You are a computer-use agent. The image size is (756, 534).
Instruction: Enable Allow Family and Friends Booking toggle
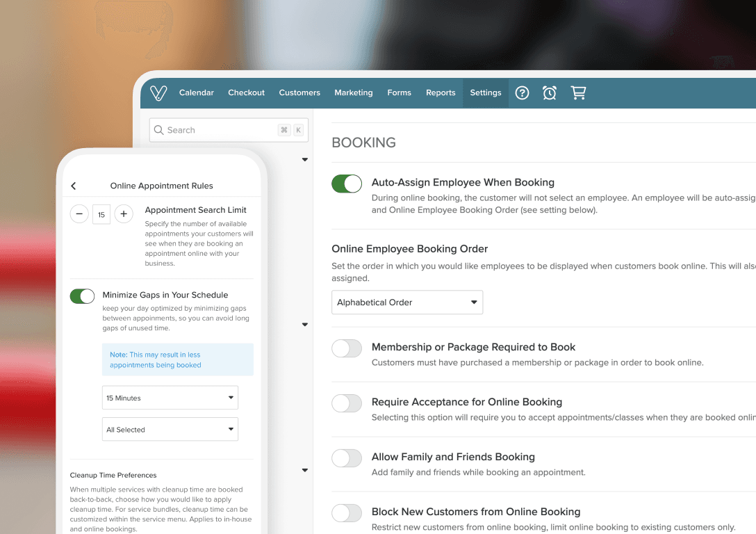coord(347,458)
